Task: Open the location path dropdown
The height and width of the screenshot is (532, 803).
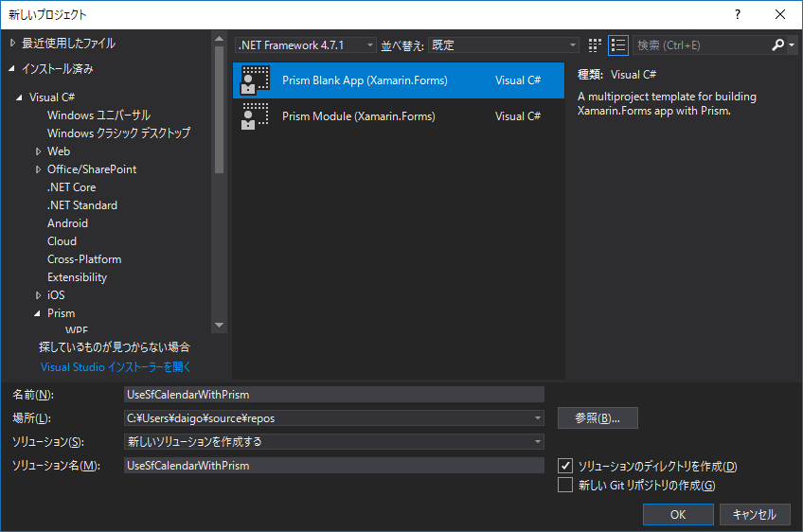Action: (538, 417)
